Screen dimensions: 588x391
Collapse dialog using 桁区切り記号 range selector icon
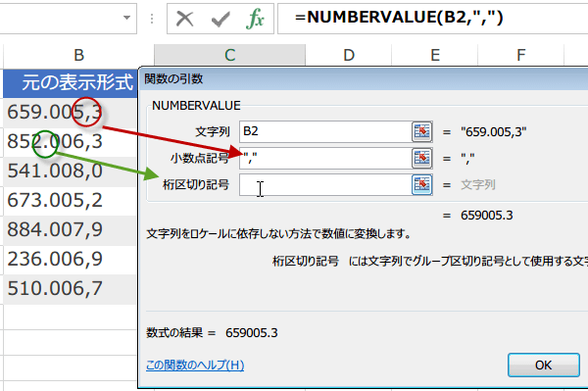pyautogui.click(x=421, y=184)
